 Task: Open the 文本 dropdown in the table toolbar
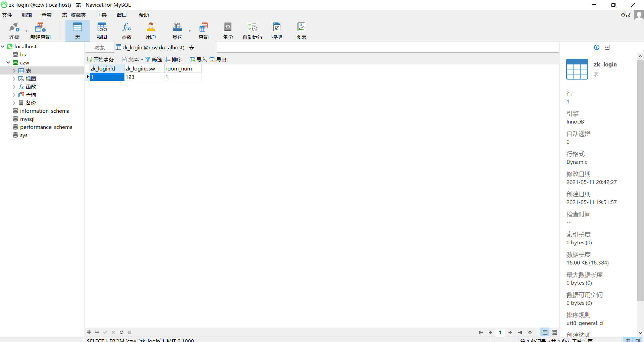click(142, 59)
